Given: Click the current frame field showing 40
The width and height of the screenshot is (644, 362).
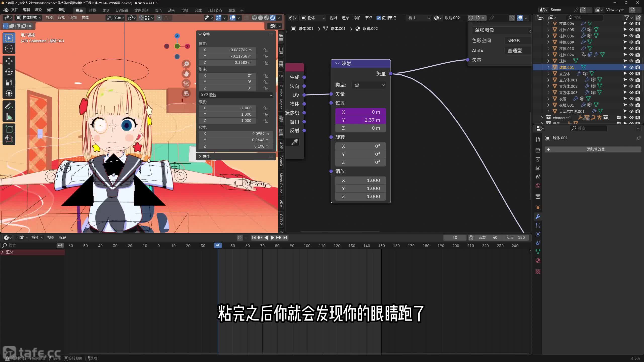Looking at the screenshot, I should [455, 238].
